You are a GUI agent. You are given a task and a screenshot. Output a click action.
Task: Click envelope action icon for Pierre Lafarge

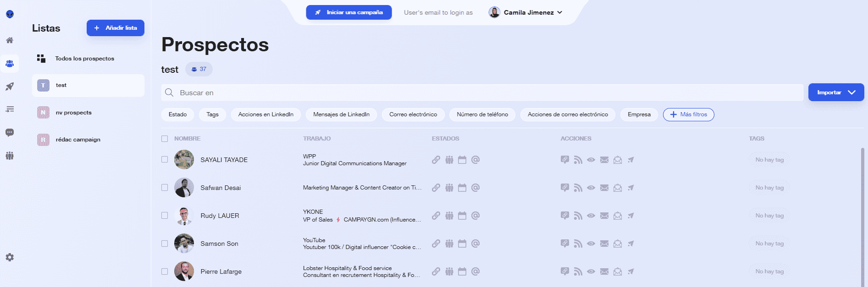point(604,271)
